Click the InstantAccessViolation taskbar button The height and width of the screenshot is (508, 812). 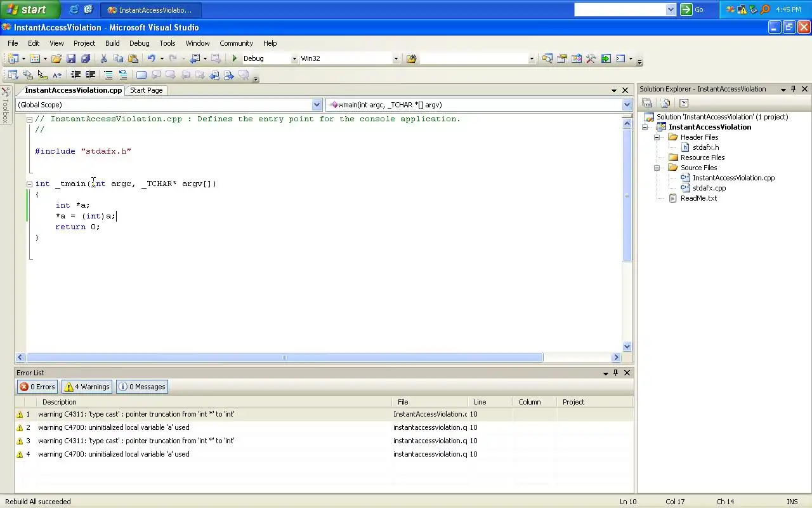(x=150, y=10)
